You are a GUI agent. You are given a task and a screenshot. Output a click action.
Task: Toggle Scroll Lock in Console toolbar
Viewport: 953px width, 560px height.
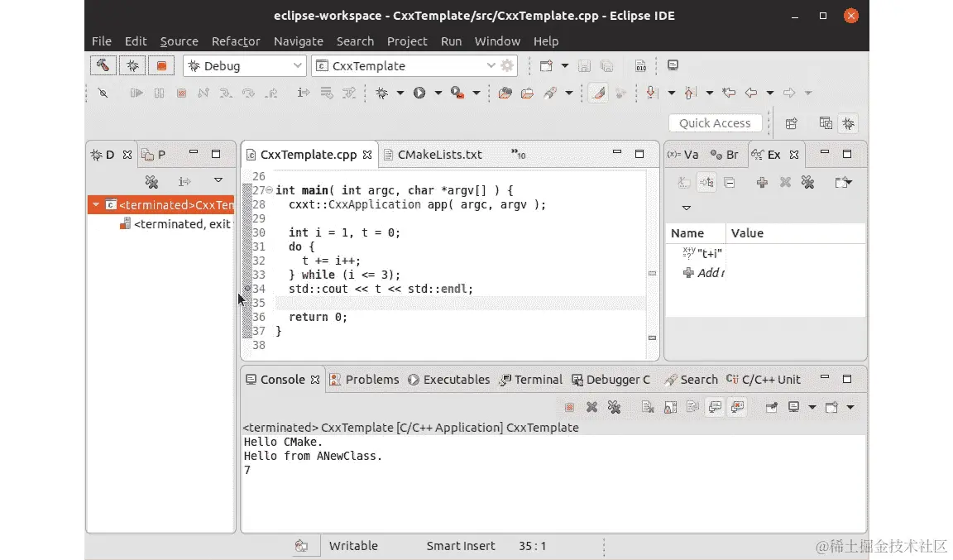(x=670, y=407)
